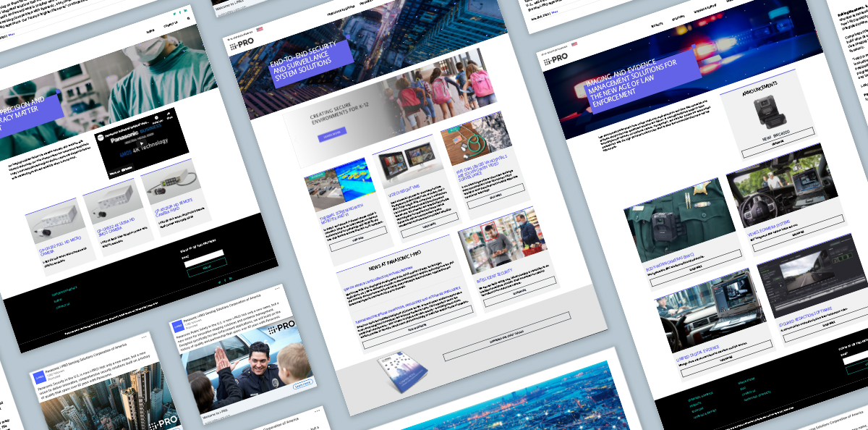Click the Learn More button on the police officer LinkedIn post

click(x=302, y=386)
